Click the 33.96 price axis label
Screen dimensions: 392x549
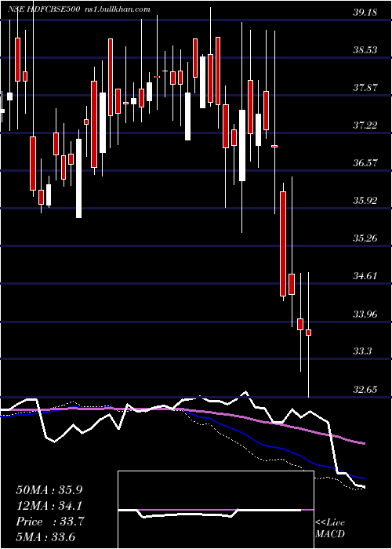tap(365, 314)
